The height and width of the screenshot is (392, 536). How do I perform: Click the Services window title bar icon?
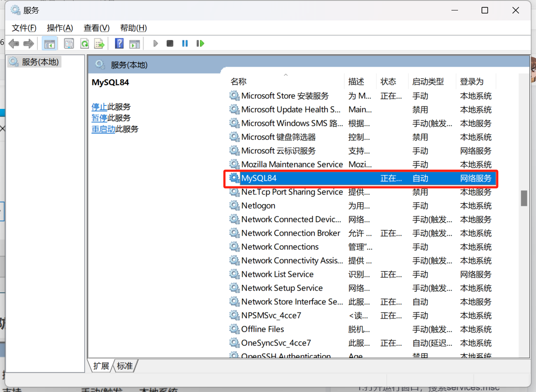pos(16,10)
